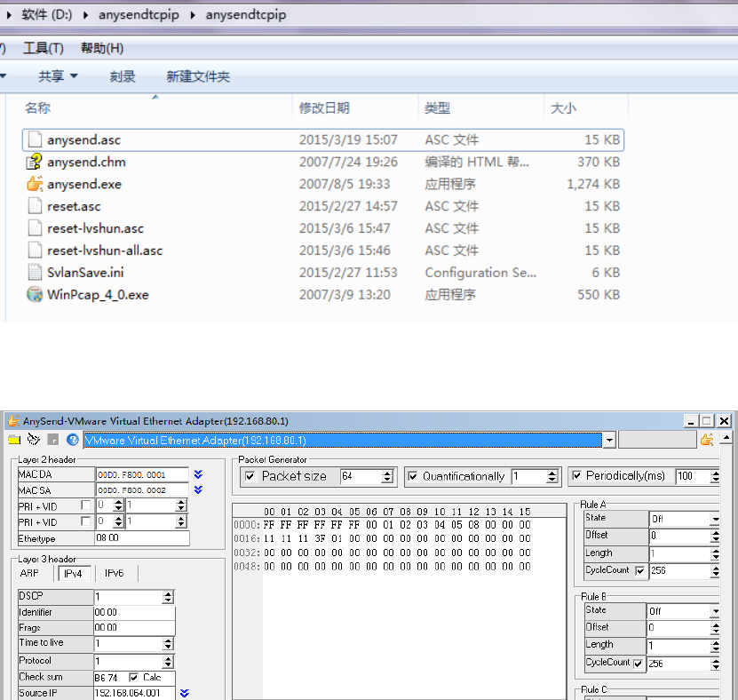738x700 pixels.
Task: Switch to the IPv6 tab
Action: 114,573
